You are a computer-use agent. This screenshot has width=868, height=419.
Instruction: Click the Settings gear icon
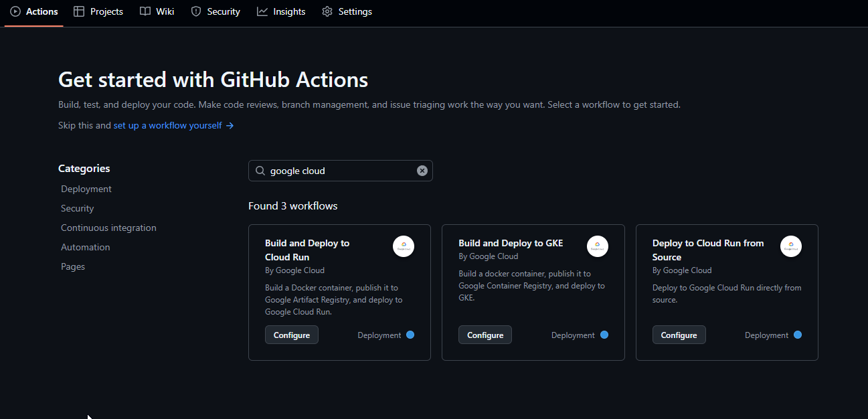click(327, 11)
